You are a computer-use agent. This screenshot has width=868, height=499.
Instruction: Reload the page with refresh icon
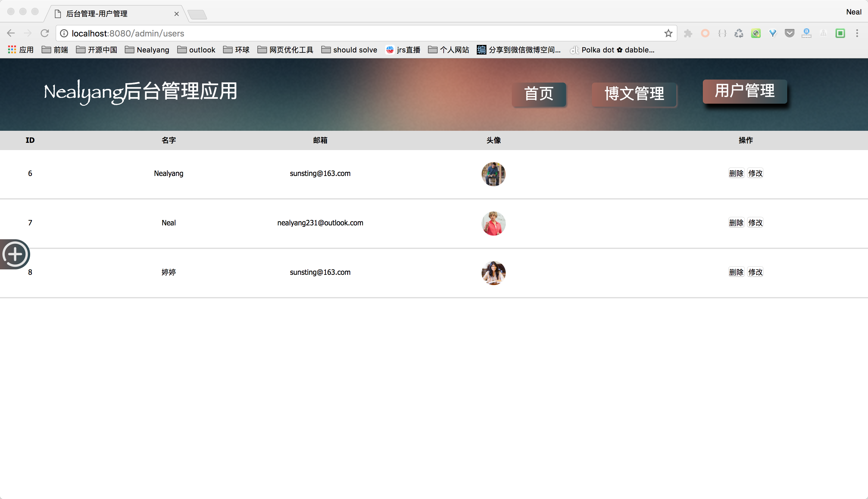(x=45, y=33)
